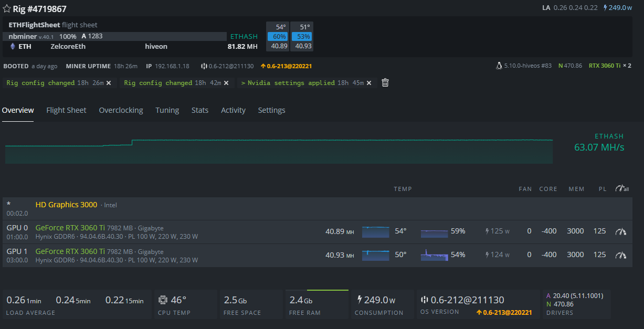Click the 0.6-213@220221 update in OS Version panel
Image resolution: width=644 pixels, height=329 pixels.
[504, 313]
